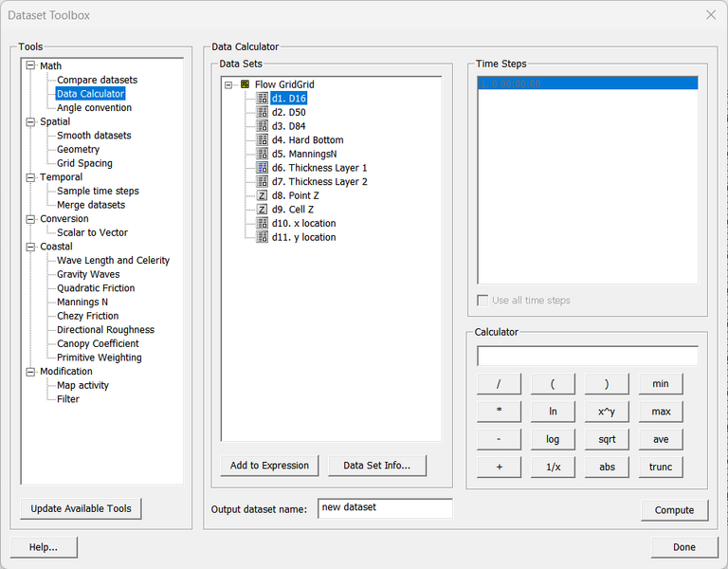This screenshot has height=569, width=728.
Task: Click the d2. D50 dataset icon
Action: [x=263, y=113]
